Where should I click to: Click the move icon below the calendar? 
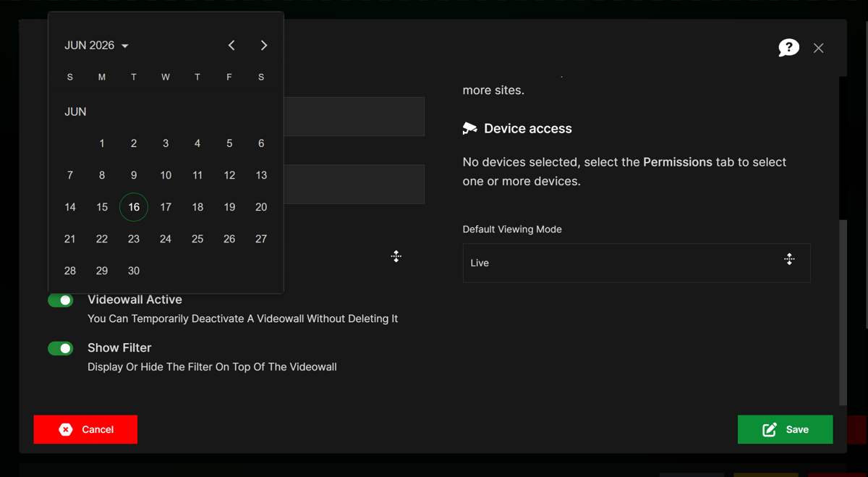click(x=396, y=256)
